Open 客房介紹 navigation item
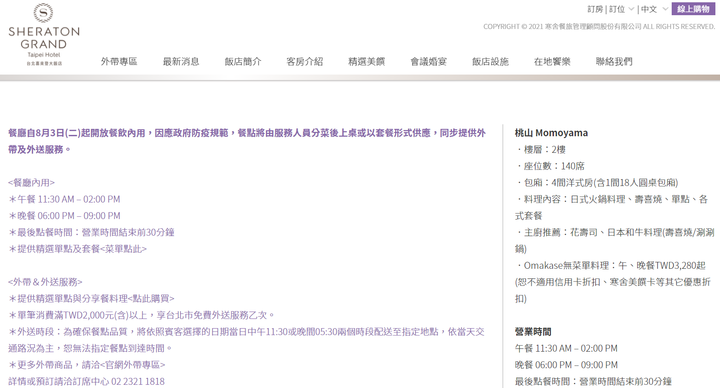The image size is (720, 388). (x=305, y=62)
